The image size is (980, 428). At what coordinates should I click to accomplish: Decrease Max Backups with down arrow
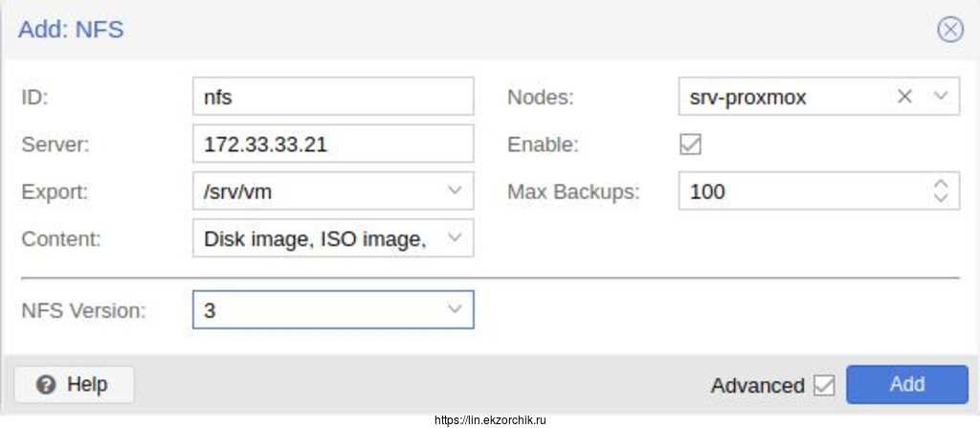click(940, 198)
